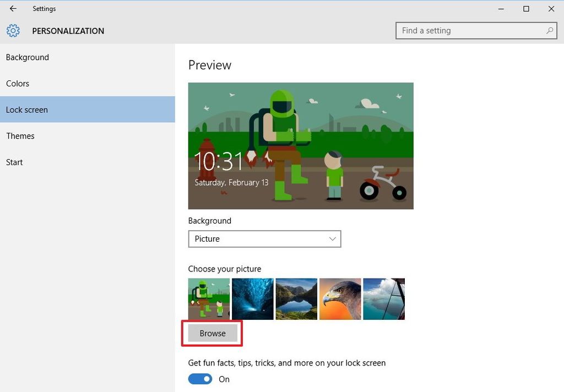Pick the green astronaut character picture
564x392 pixels.
coord(209,299)
